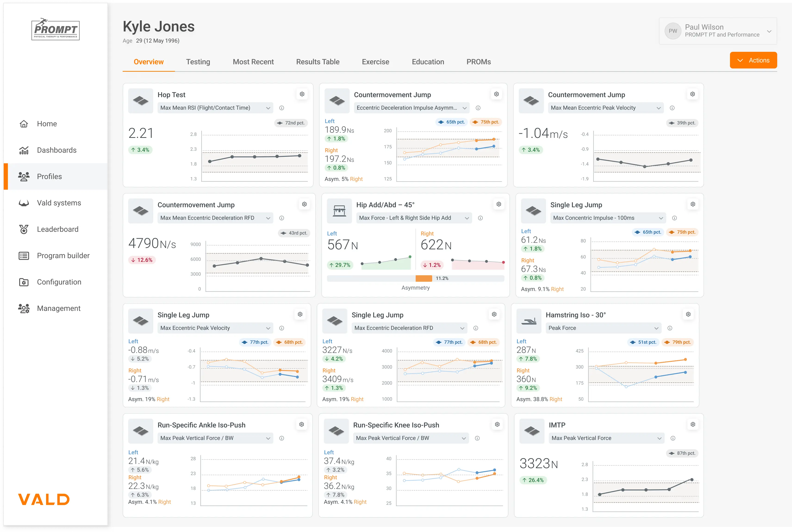Click the info icon beside Peak Force dropdown
Viewport: 792px width, 532px height.
tap(670, 328)
